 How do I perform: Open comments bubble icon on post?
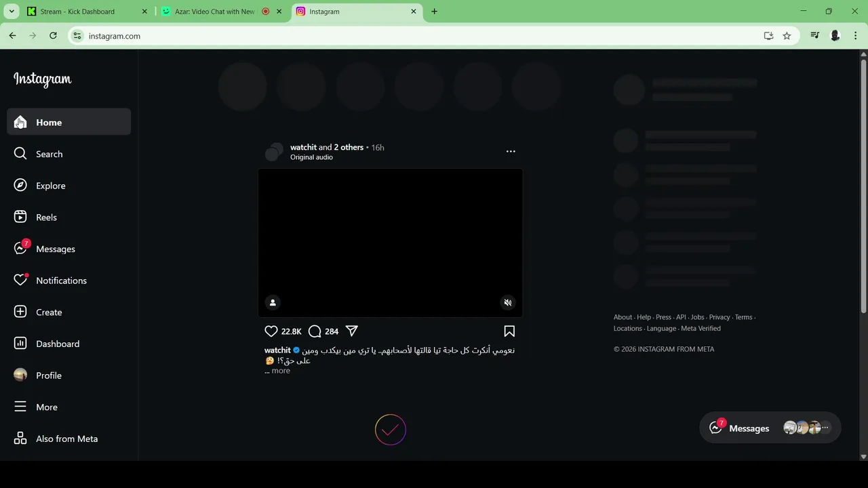click(x=315, y=331)
